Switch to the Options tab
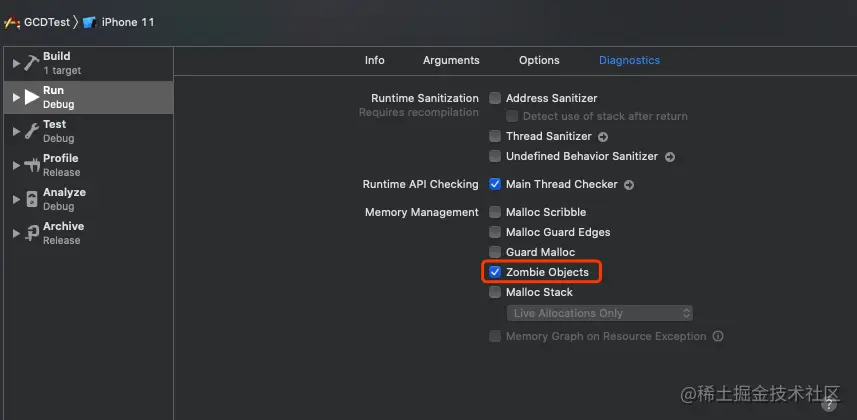The image size is (857, 420). pyautogui.click(x=539, y=60)
